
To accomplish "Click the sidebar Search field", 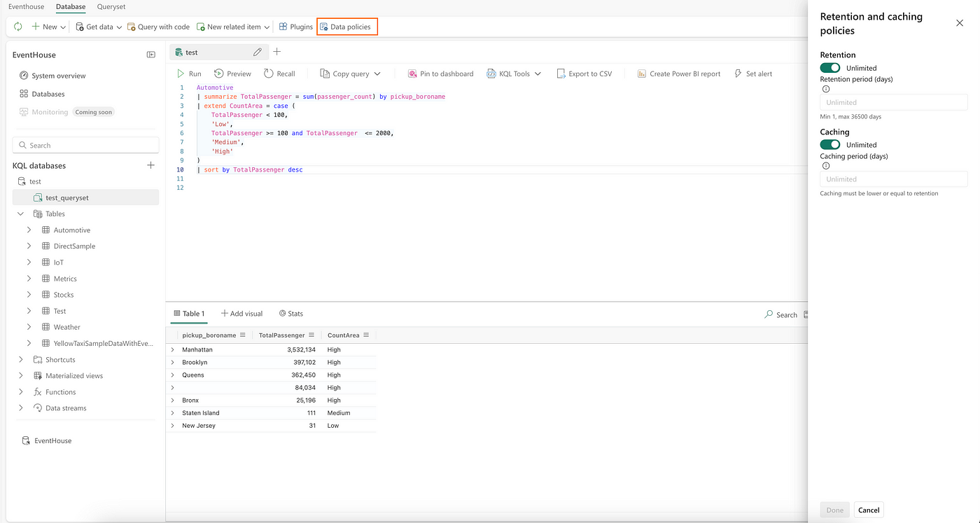I will point(85,145).
